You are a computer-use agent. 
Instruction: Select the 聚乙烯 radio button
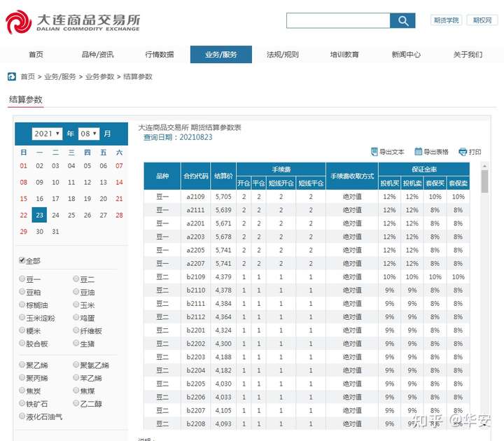[22, 365]
